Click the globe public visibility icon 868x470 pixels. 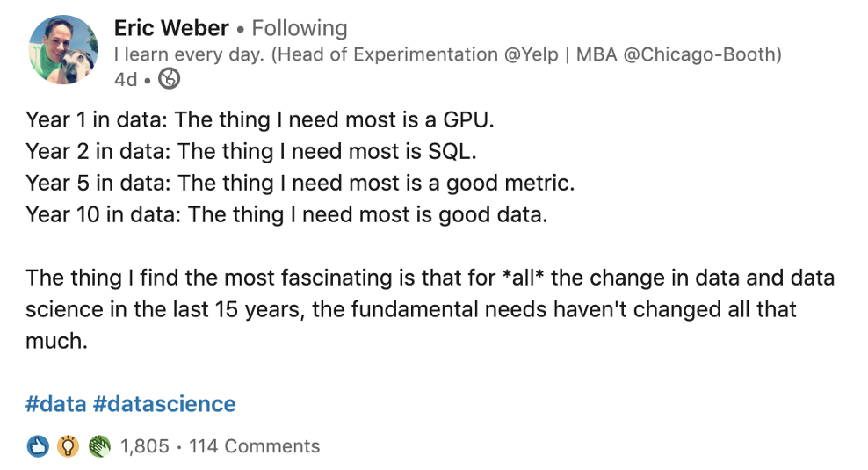pyautogui.click(x=169, y=78)
